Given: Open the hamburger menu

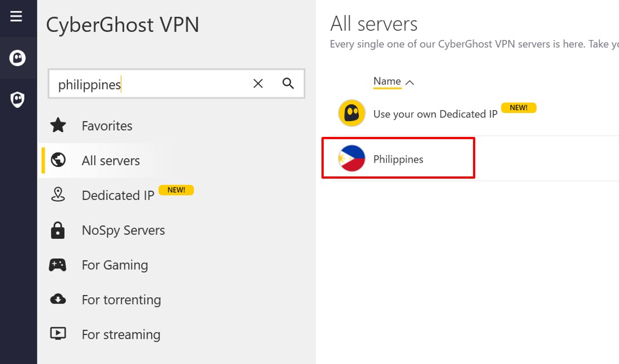Looking at the screenshot, I should (15, 16).
